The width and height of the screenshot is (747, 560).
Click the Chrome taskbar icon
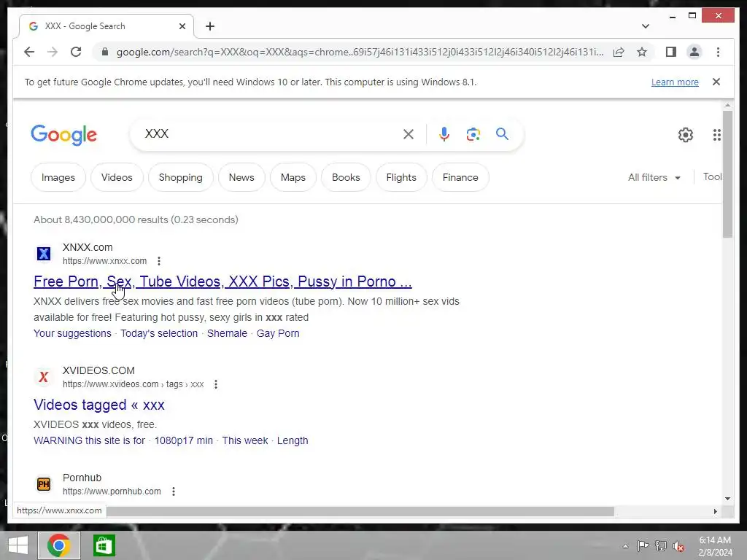[58, 545]
